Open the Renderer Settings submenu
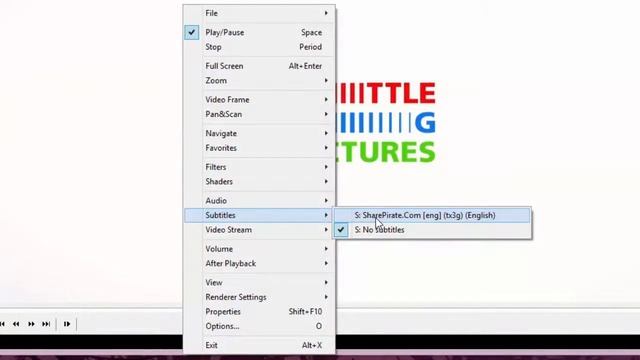The height and width of the screenshot is (360, 640). pos(259,297)
